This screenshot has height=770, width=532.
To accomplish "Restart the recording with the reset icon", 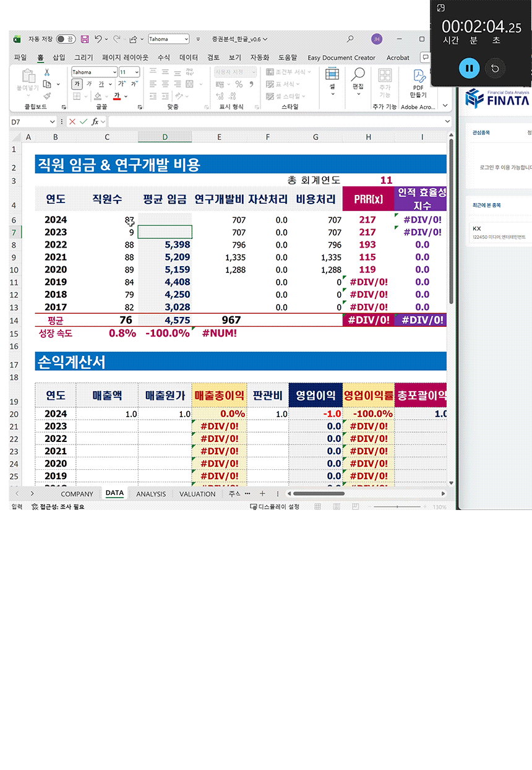I will pyautogui.click(x=494, y=68).
